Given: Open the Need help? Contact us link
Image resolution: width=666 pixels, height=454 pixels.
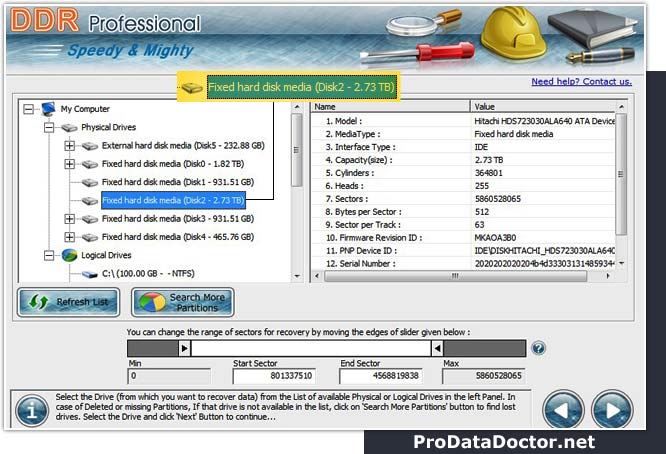Looking at the screenshot, I should click(x=581, y=82).
